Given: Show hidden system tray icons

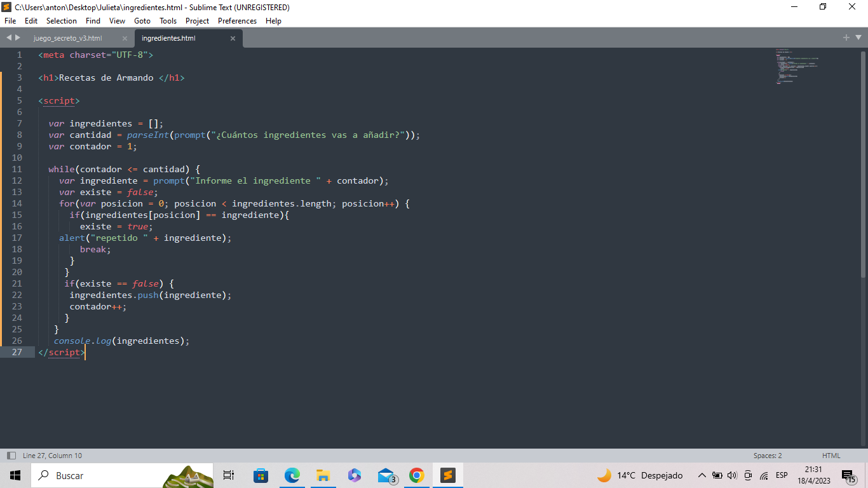Looking at the screenshot, I should pyautogui.click(x=702, y=475).
